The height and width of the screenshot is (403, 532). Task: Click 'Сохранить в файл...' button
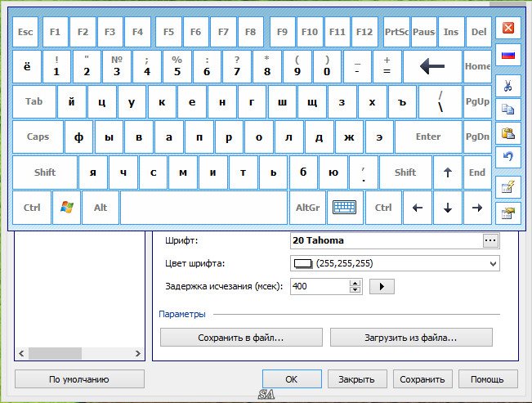pos(241,338)
